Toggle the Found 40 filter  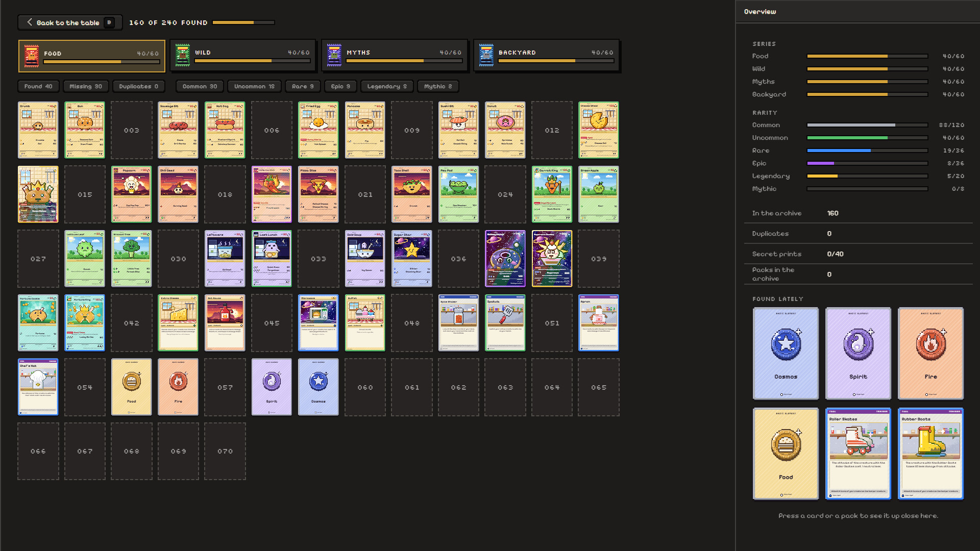pyautogui.click(x=38, y=86)
